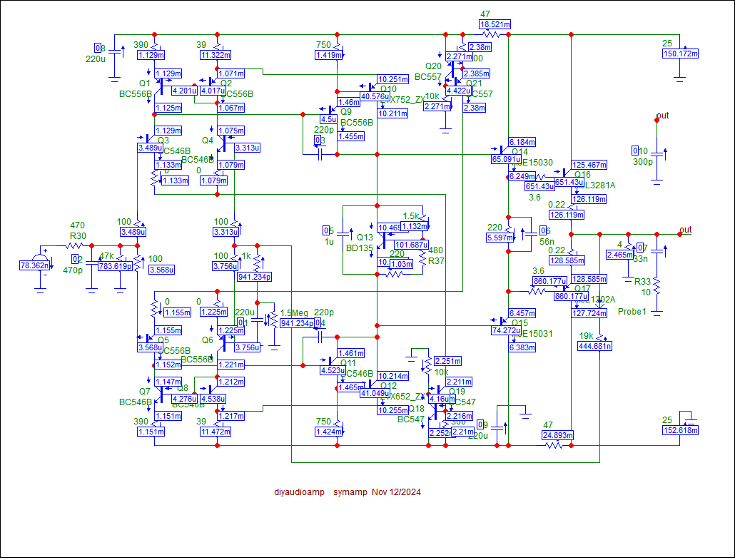Click the Q11 transistor symbol

(333, 362)
